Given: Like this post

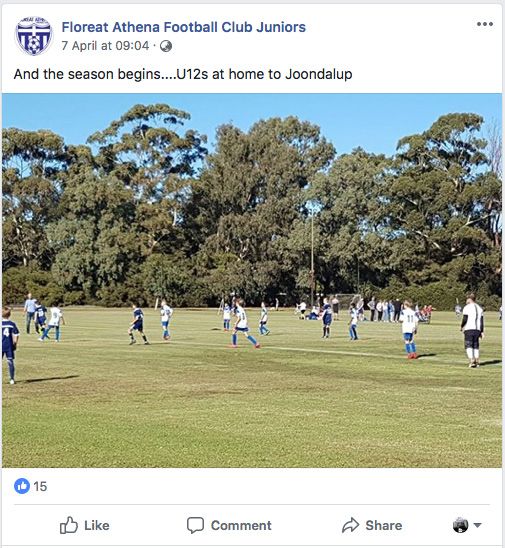Looking at the screenshot, I should point(85,525).
